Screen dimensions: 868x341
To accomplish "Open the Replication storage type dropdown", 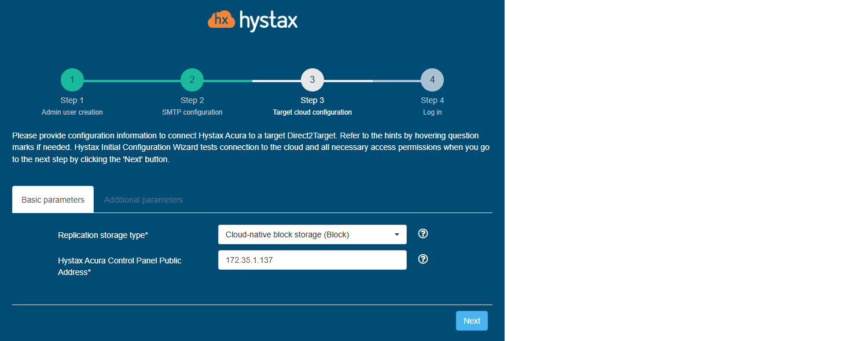I will 312,234.
